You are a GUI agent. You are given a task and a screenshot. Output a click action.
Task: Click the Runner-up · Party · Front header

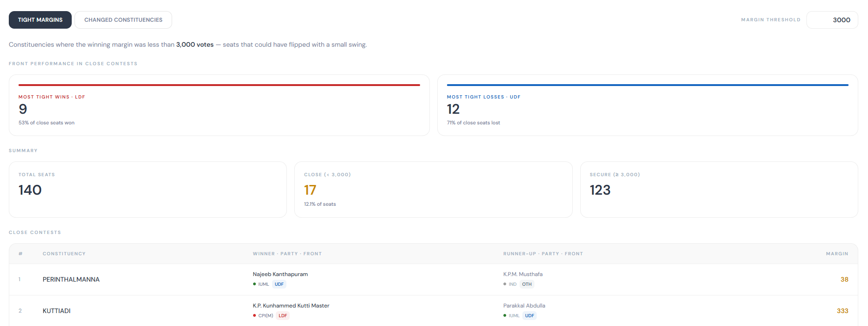(543, 254)
